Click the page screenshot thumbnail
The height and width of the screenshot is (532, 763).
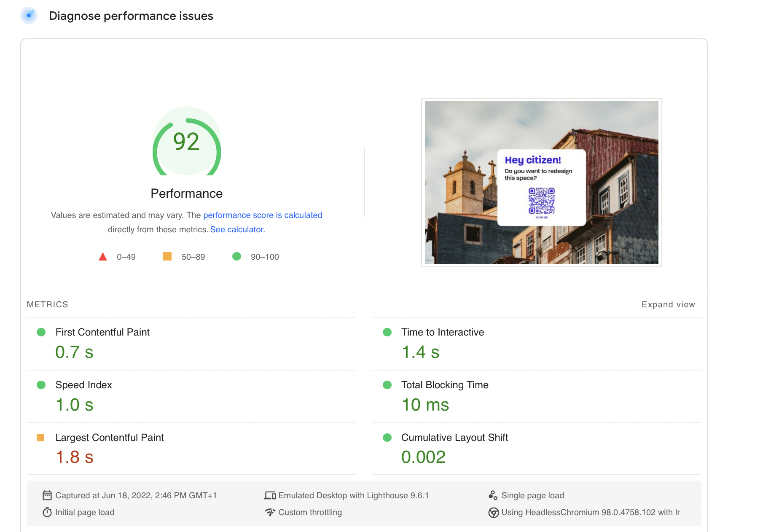point(541,183)
